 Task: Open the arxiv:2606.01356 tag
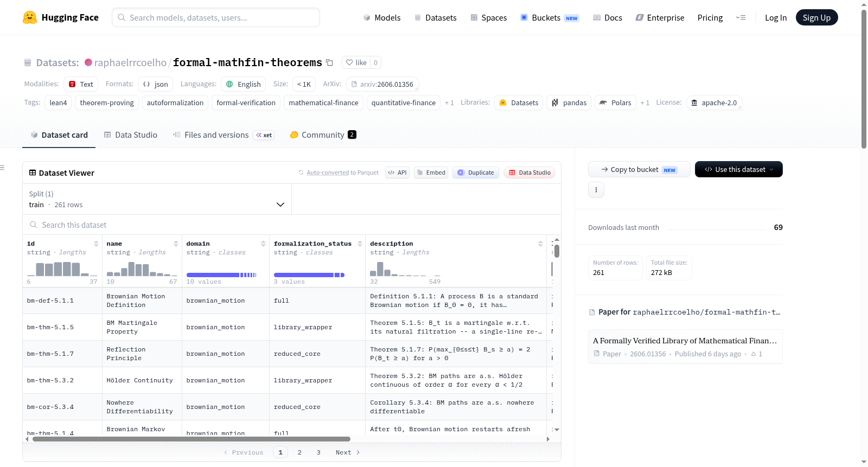(382, 84)
